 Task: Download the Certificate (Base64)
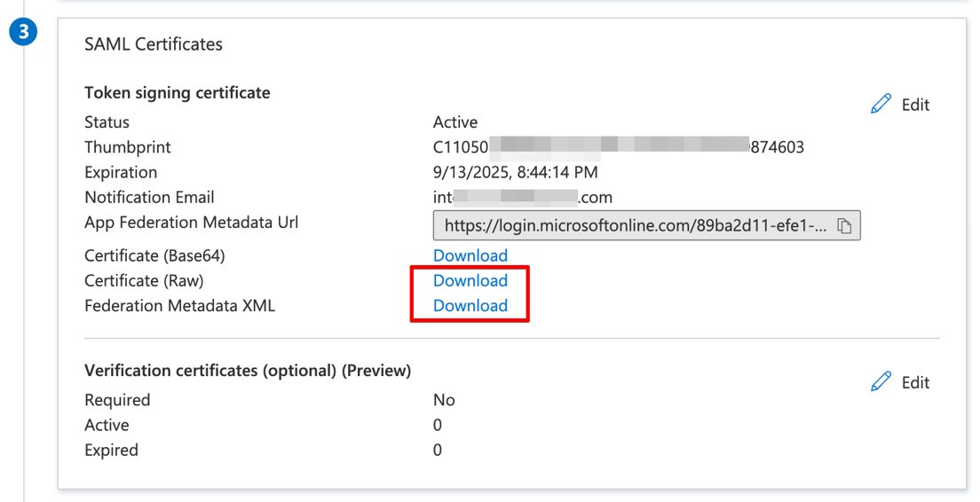470,255
